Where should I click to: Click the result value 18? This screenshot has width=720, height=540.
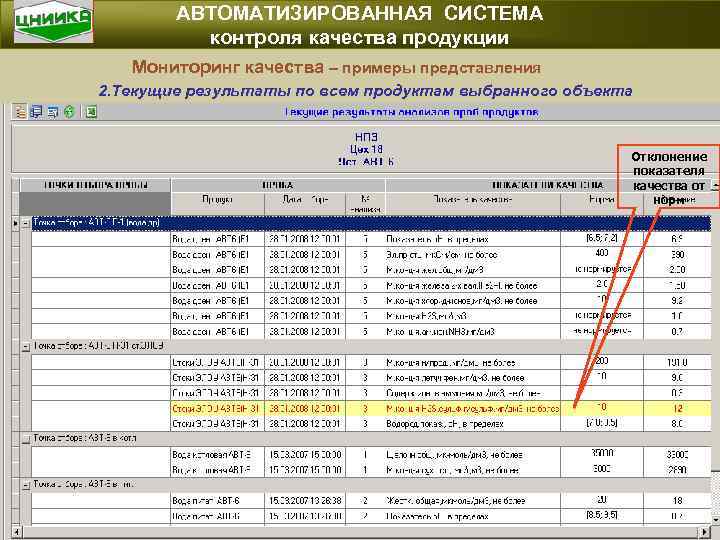678,501
